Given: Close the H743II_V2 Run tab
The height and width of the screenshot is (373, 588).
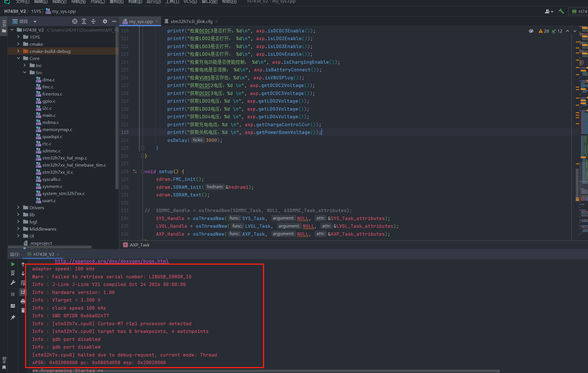Looking at the screenshot, I should click(x=58, y=254).
